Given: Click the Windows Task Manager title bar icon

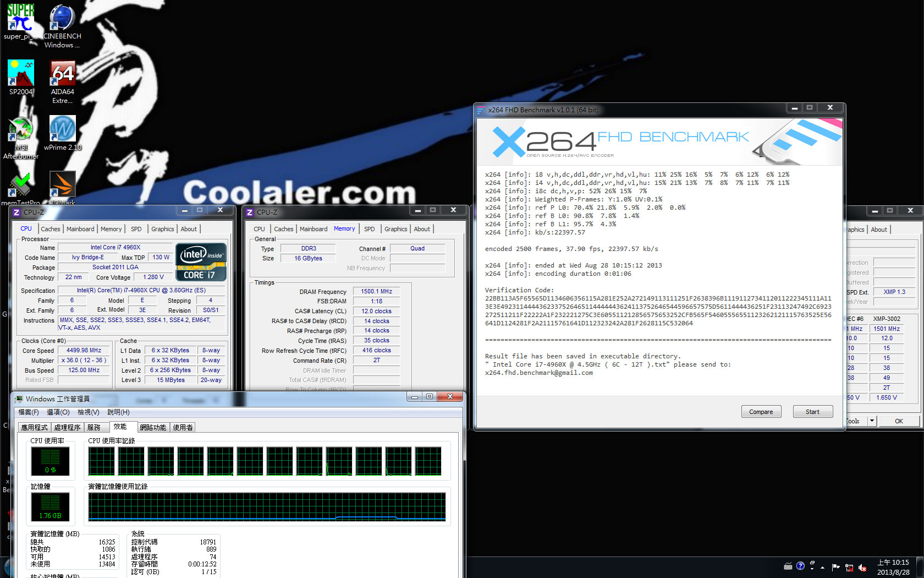Looking at the screenshot, I should [x=19, y=399].
